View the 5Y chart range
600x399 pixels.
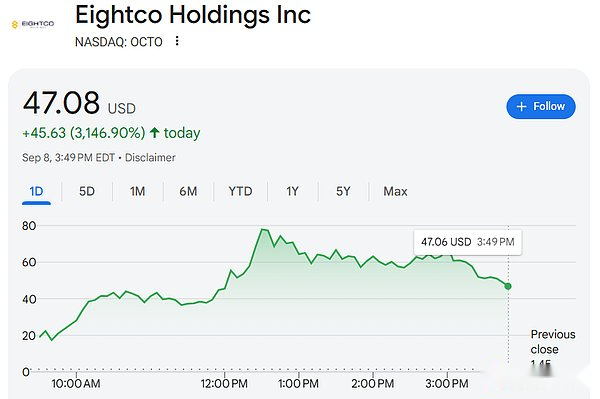pos(343,191)
